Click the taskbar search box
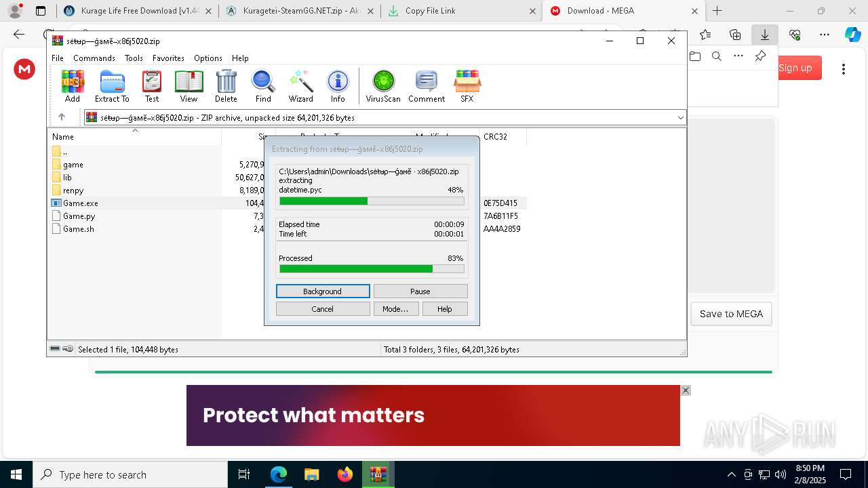The image size is (868, 488). pos(130,474)
